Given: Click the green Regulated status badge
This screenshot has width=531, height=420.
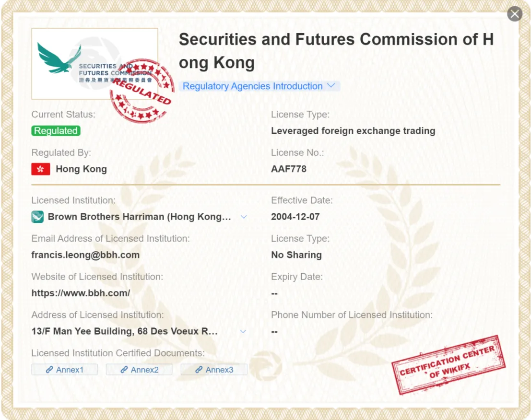Looking at the screenshot, I should pos(56,130).
